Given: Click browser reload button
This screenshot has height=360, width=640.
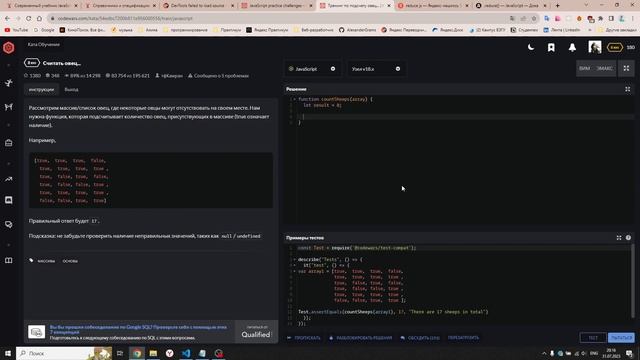Looking at the screenshot, I should click(x=29, y=18).
